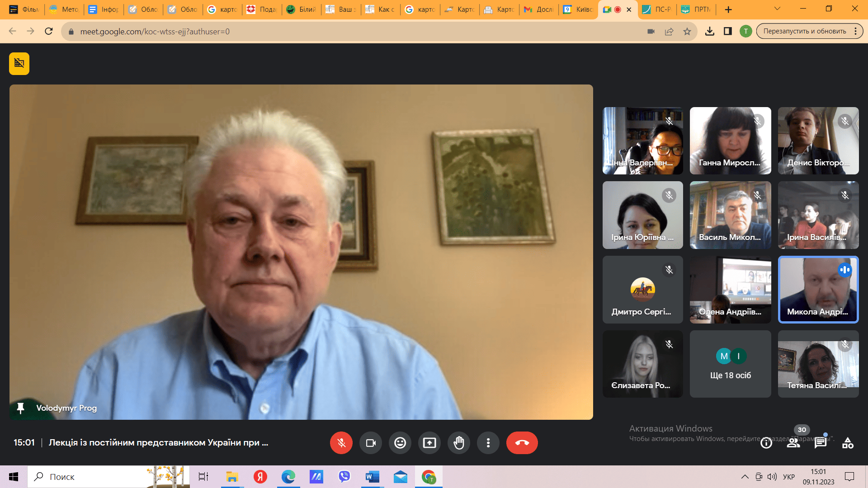Open meeting details info icon
The image size is (868, 488).
coord(766,443)
